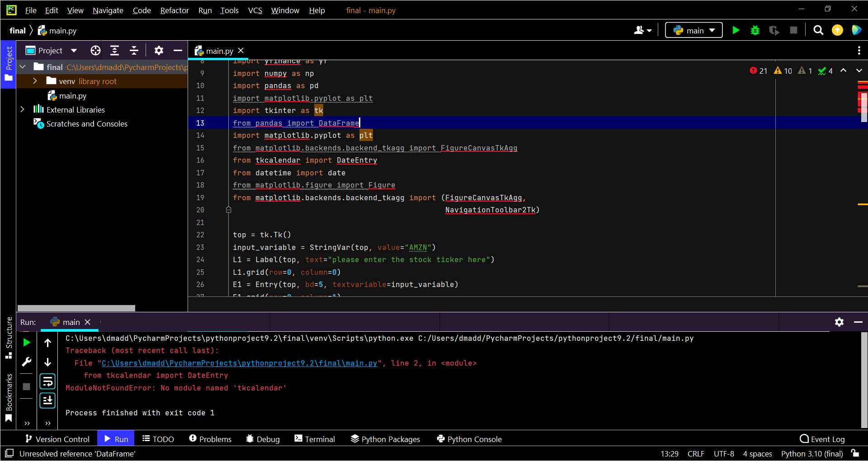Toggle Run tool window settings gear

[x=840, y=322]
